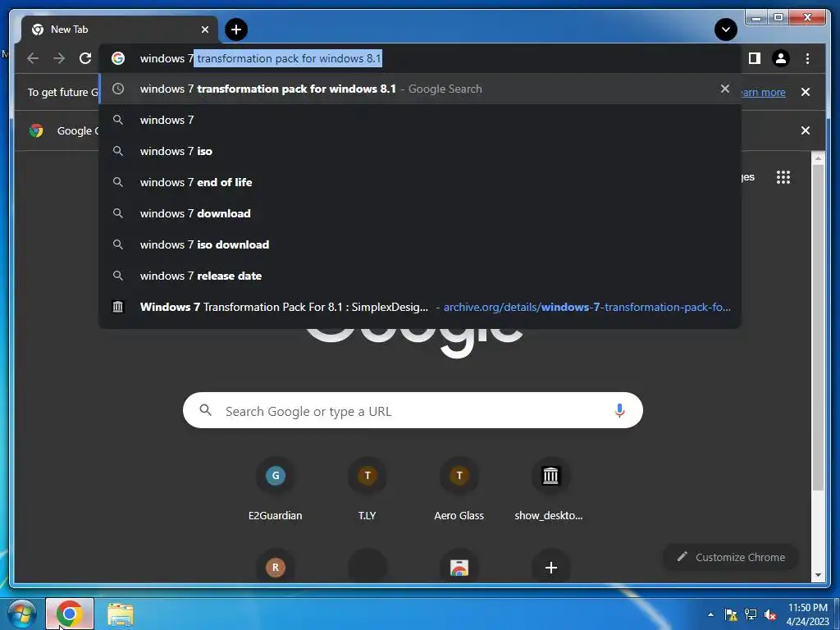Open the tab search dropdown arrow
The height and width of the screenshot is (630, 840).
726,30
